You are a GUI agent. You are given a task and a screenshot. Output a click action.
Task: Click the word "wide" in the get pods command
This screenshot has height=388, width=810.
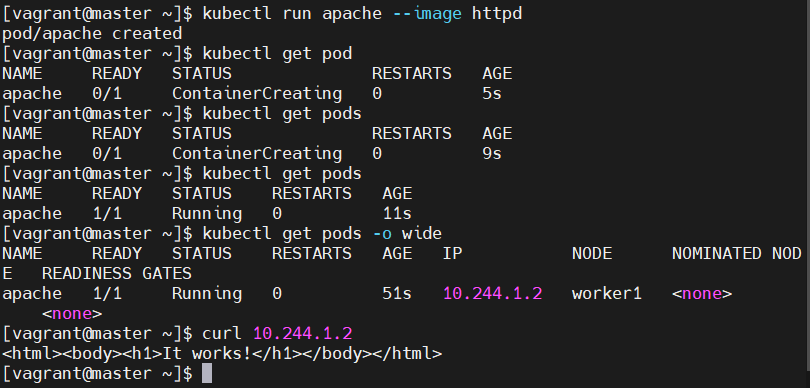coord(422,234)
